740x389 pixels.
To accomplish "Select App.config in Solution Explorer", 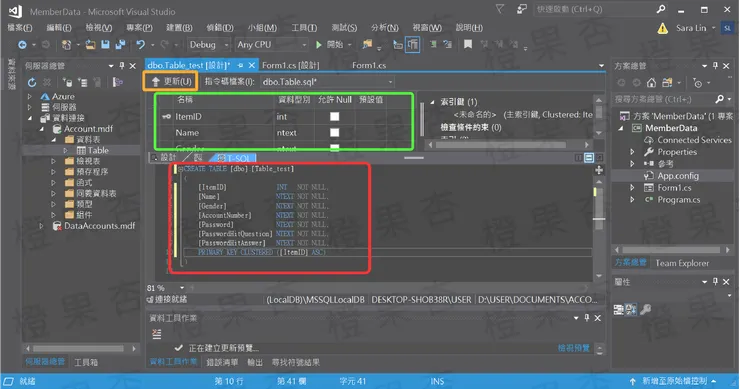I will point(678,176).
